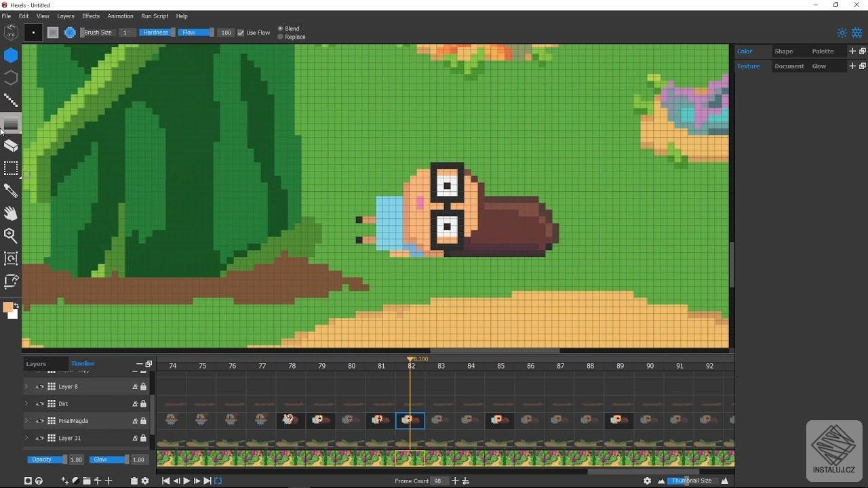Image resolution: width=868 pixels, height=488 pixels.
Task: Select the Replace radio button
Action: point(279,37)
